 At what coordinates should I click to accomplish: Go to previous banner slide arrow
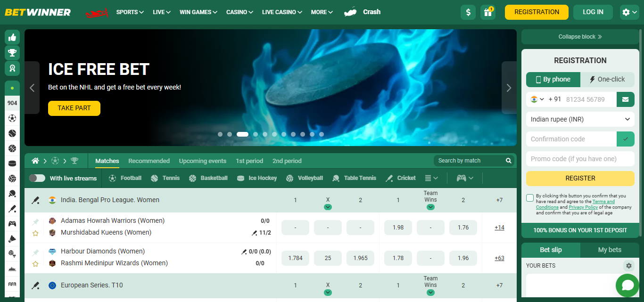click(x=32, y=88)
